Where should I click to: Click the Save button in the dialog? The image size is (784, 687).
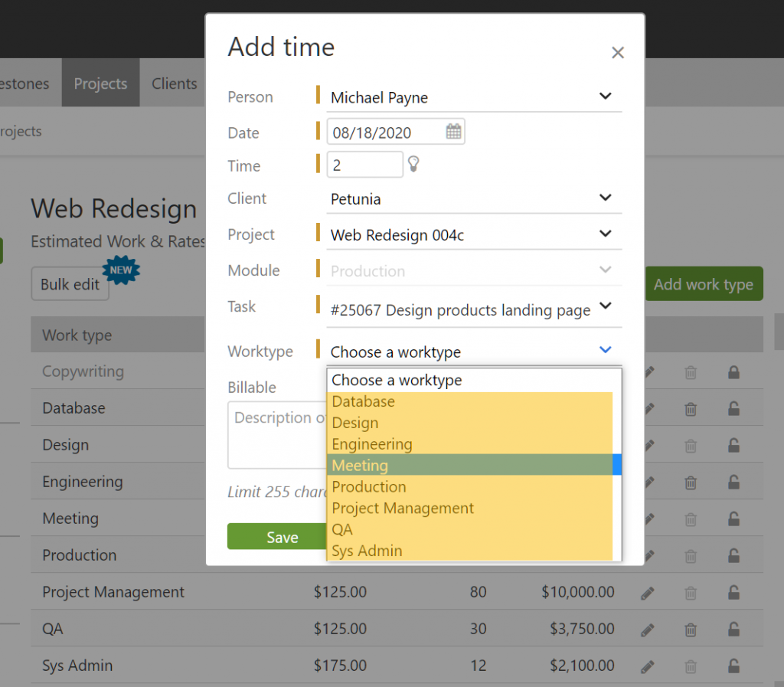[x=282, y=538]
